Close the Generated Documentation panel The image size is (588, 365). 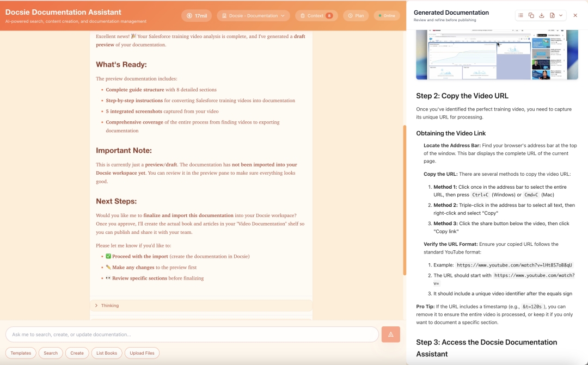click(575, 15)
